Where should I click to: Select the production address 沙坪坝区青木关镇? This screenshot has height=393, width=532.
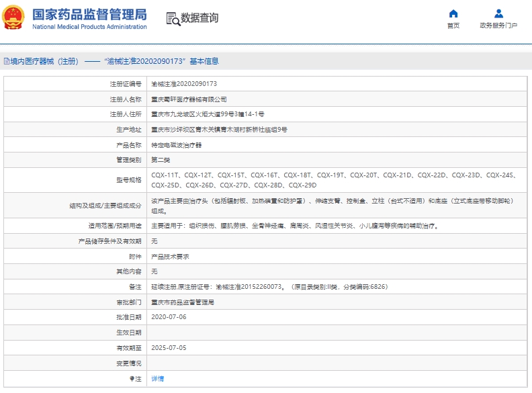tap(219, 130)
